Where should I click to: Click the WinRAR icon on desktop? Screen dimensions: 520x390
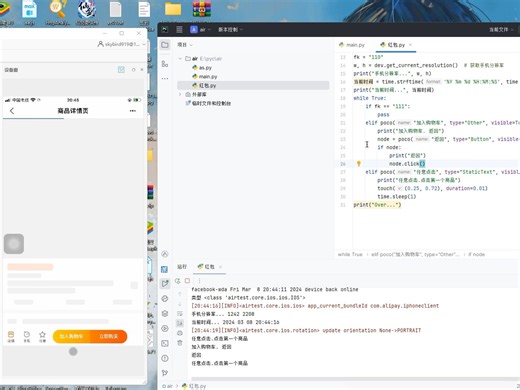pos(202,9)
